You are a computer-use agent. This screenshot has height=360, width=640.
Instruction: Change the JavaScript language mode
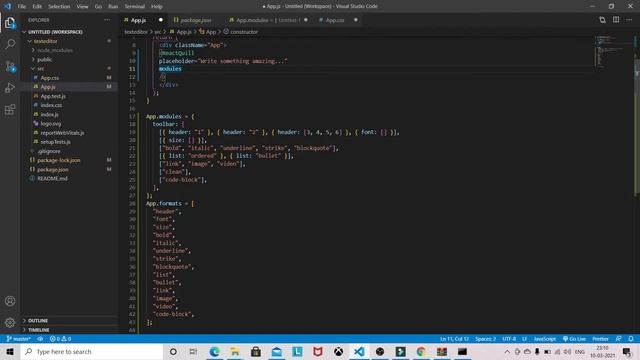[544, 339]
